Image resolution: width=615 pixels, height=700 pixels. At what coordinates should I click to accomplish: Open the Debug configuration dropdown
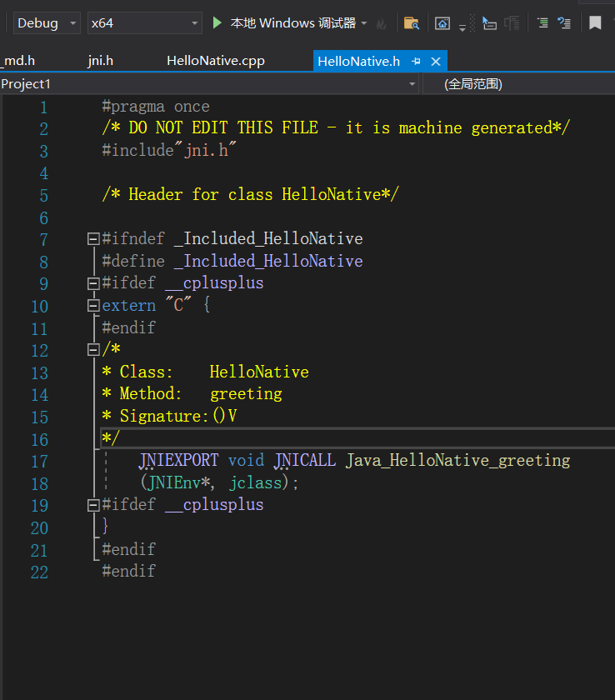tap(47, 23)
